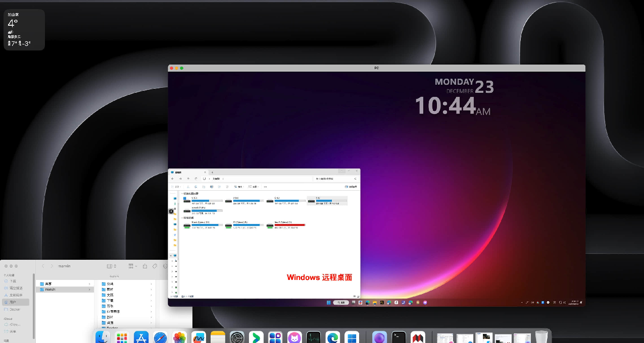The image size is (644, 343).
Task: Click the Cut icon in Explorer toolbar
Action: point(188,187)
